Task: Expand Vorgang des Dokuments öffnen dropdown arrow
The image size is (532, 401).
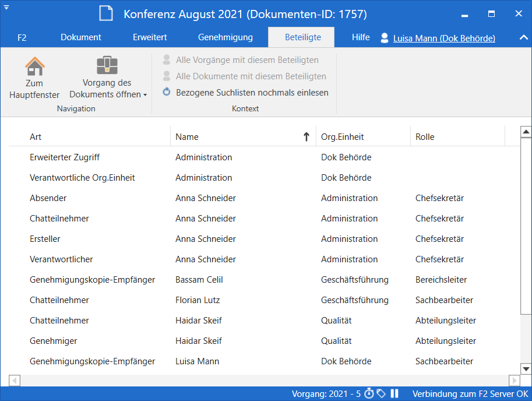Action: click(x=145, y=94)
